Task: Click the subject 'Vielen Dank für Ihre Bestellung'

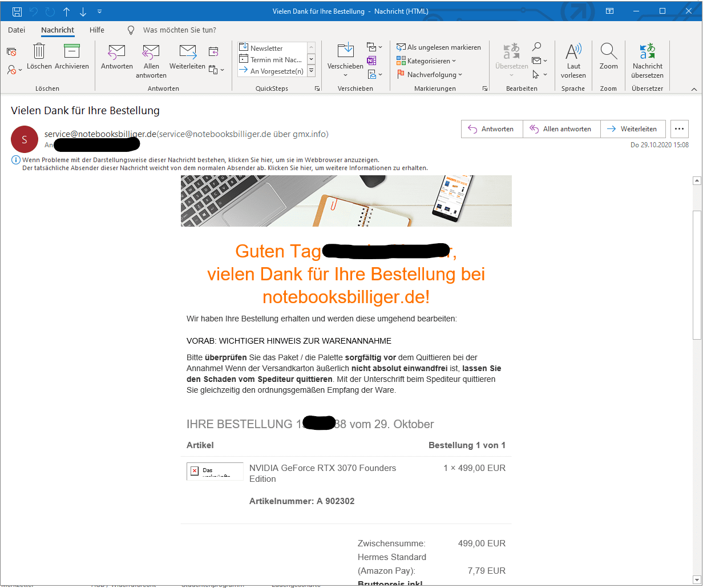Action: tap(85, 111)
